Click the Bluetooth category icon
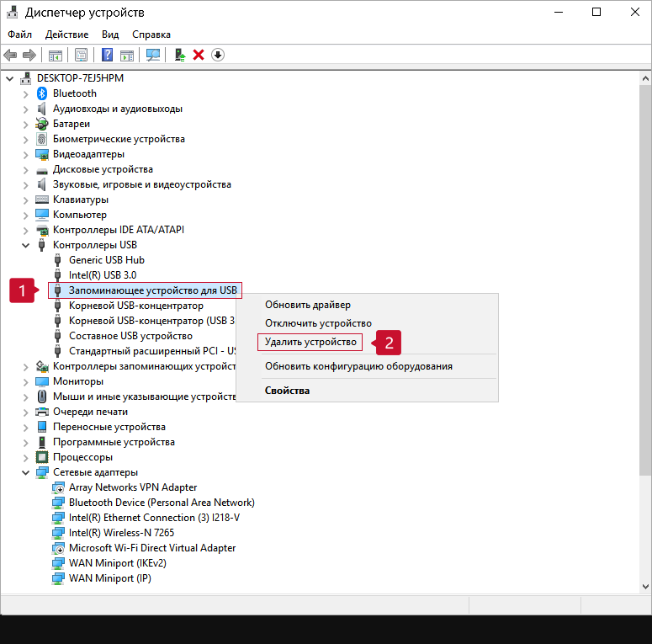 click(42, 93)
